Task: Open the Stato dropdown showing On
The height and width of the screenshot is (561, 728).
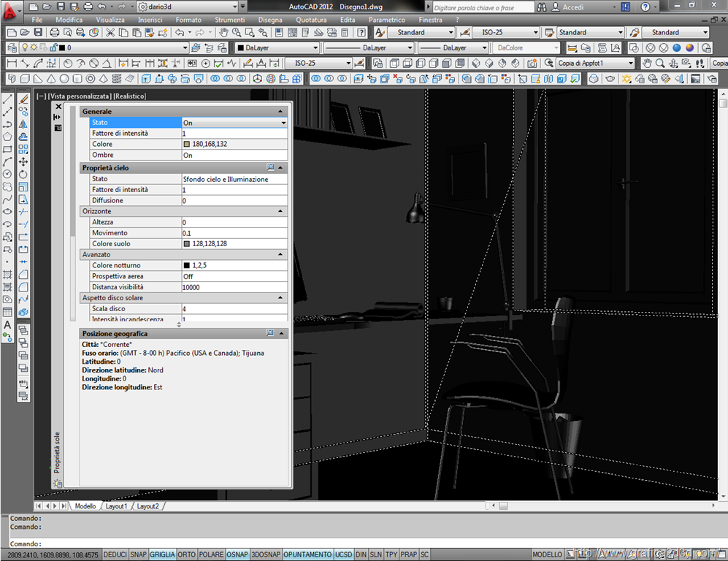Action: (283, 123)
